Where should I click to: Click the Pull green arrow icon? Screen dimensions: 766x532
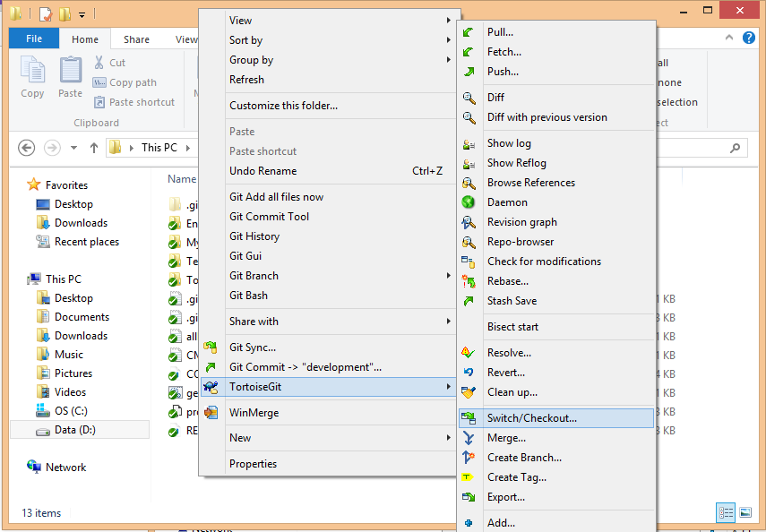point(469,32)
